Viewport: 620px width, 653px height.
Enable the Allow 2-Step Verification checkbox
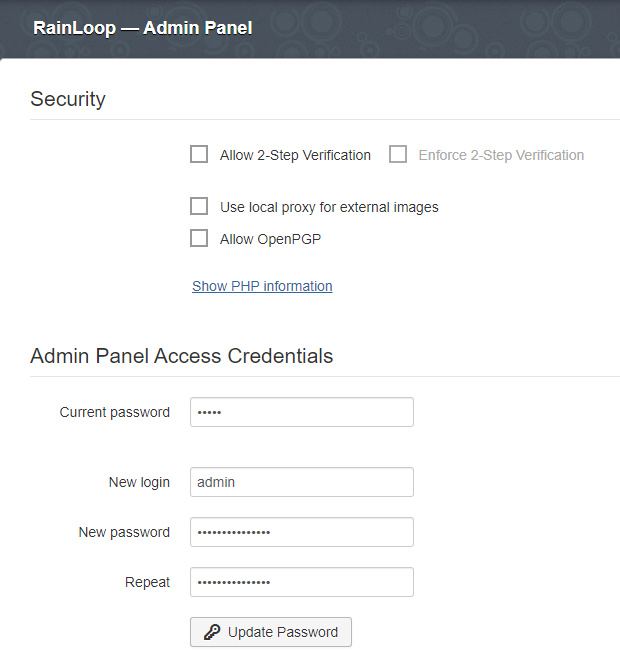point(199,155)
